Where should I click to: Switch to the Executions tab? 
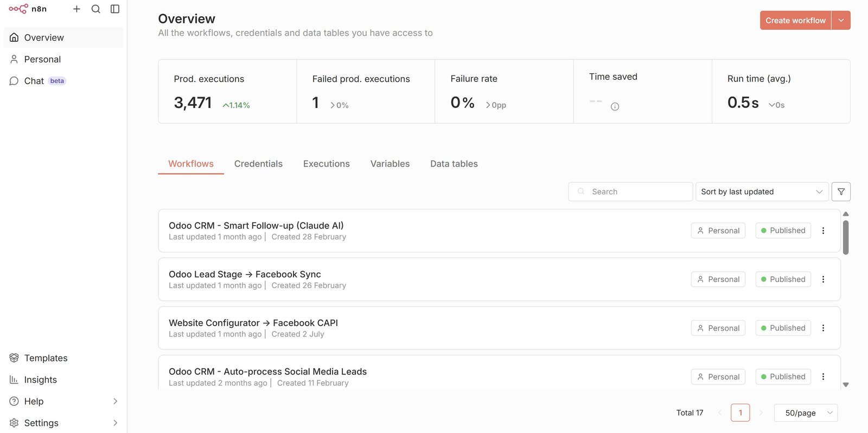[326, 164]
